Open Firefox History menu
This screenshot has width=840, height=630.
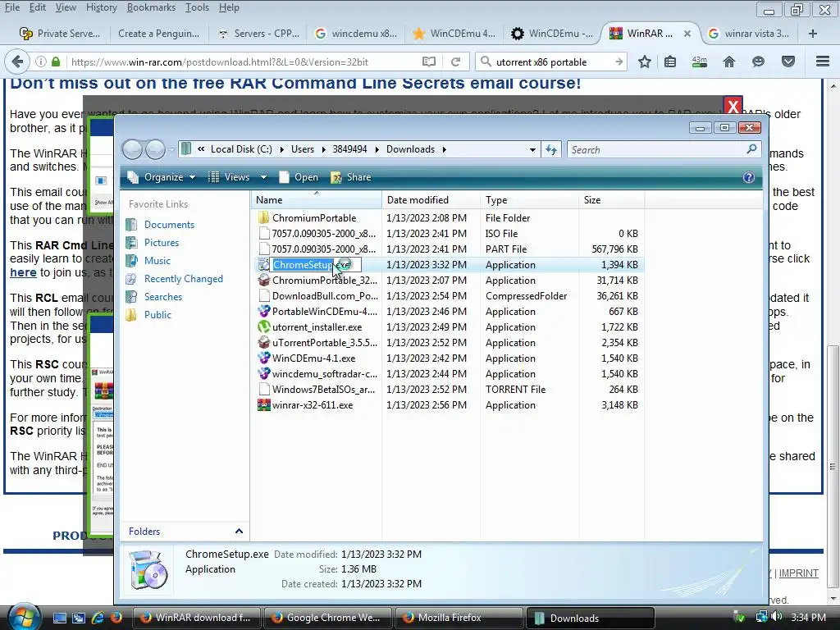point(101,7)
